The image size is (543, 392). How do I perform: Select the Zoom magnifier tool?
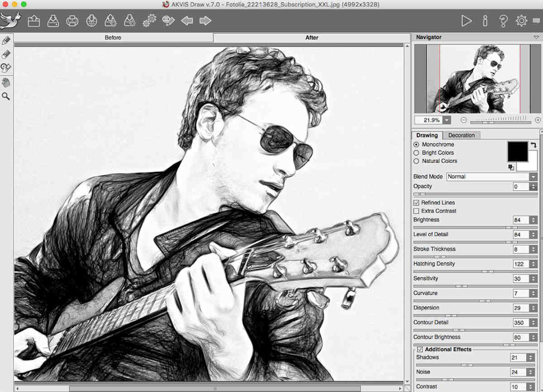point(6,96)
